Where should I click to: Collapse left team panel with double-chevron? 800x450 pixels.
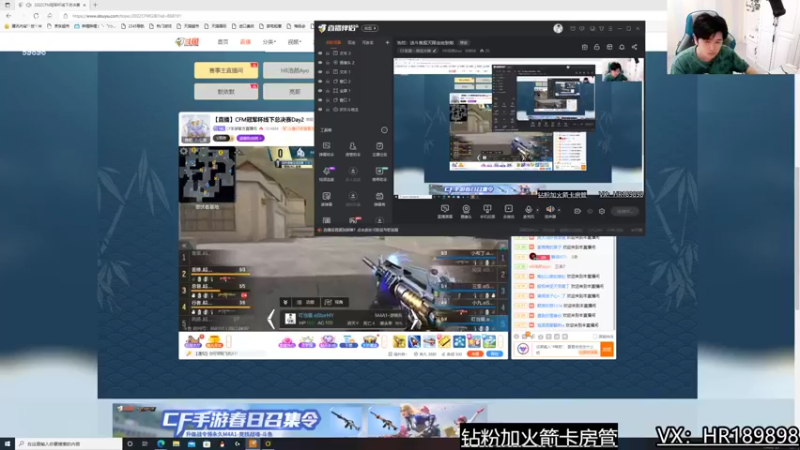coord(184,246)
